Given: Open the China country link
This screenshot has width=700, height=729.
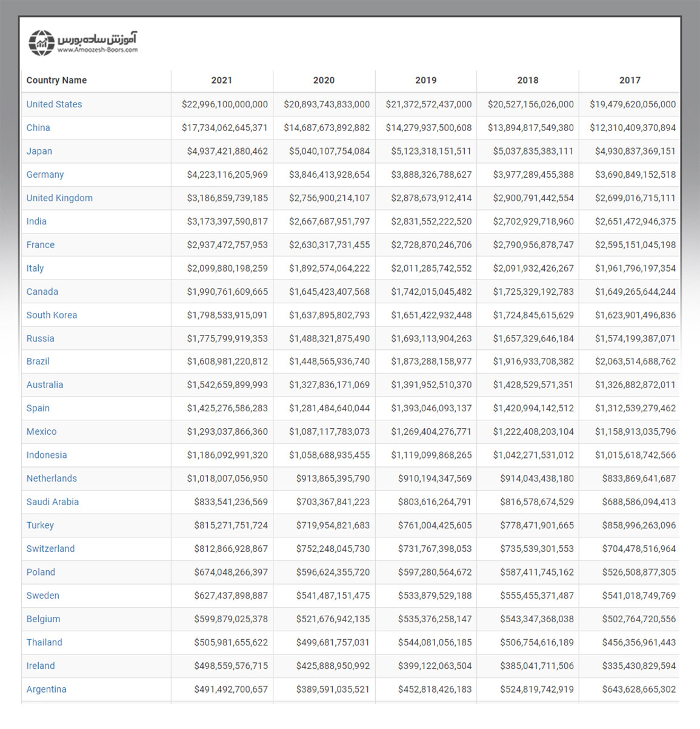Looking at the screenshot, I should tap(38, 128).
